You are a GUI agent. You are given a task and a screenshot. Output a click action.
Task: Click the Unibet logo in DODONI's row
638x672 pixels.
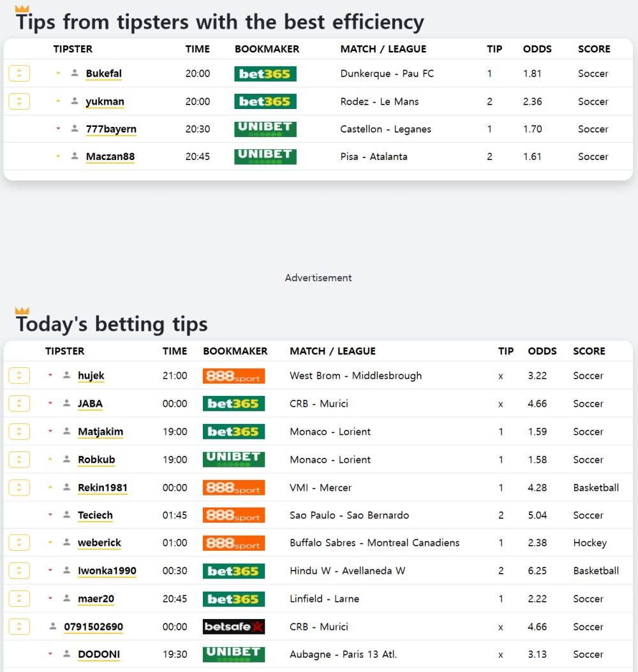coord(234,654)
